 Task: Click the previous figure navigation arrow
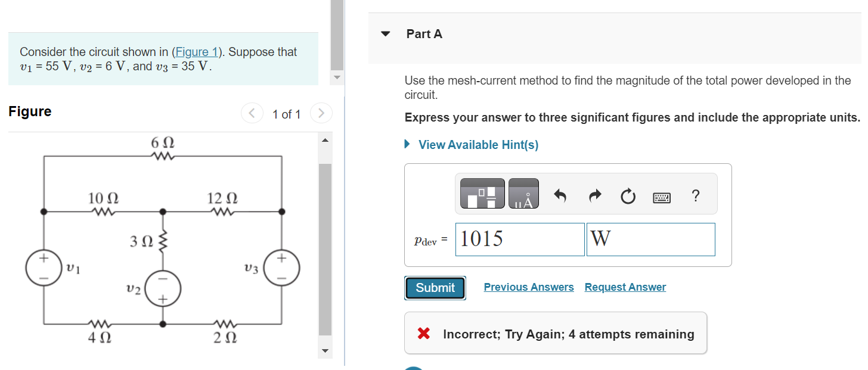[x=252, y=113]
